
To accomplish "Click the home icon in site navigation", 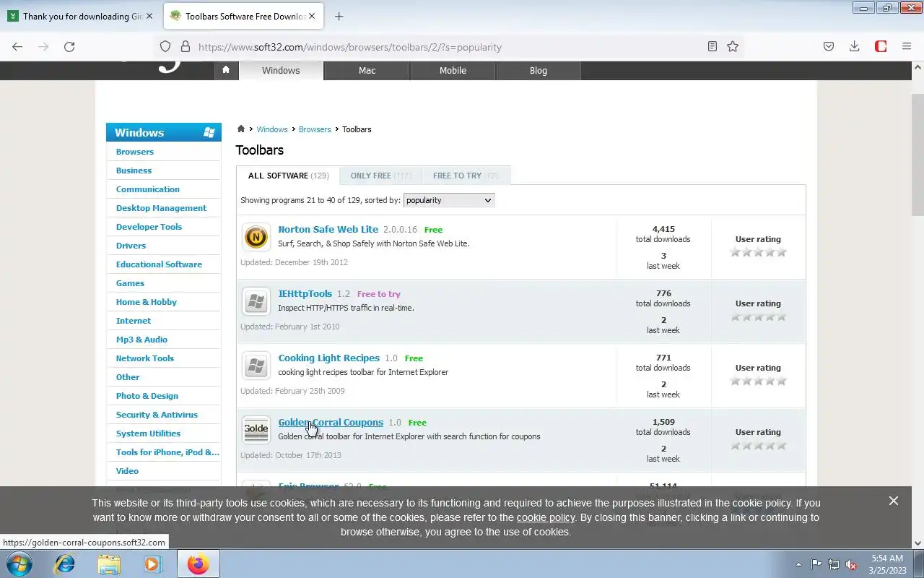I will pyautogui.click(x=226, y=70).
